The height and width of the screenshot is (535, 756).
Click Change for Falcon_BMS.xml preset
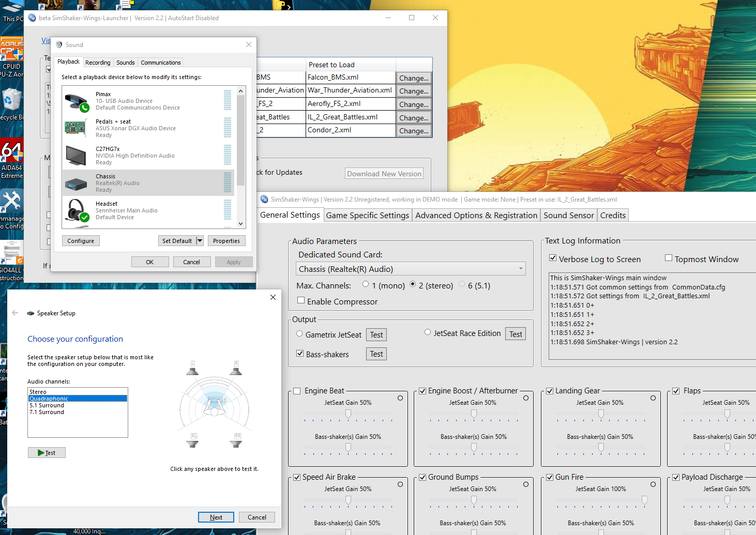point(414,78)
